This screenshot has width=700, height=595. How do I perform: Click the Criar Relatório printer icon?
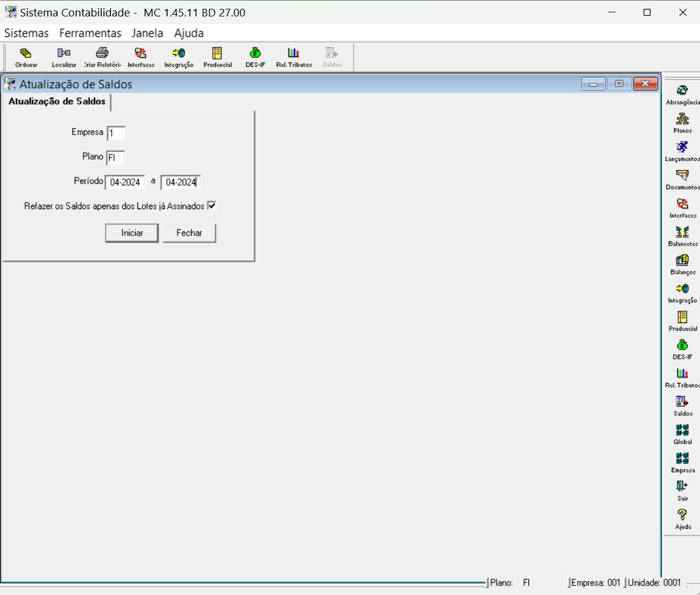point(102,58)
